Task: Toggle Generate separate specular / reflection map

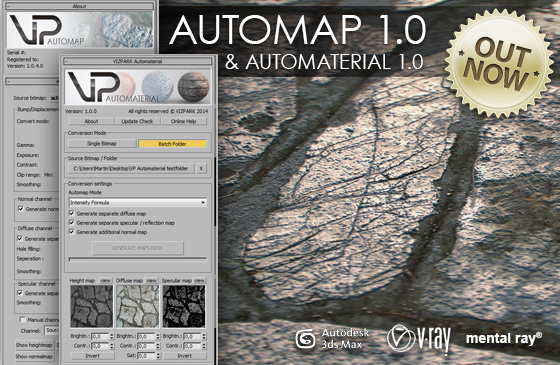Action: pyautogui.click(x=71, y=222)
